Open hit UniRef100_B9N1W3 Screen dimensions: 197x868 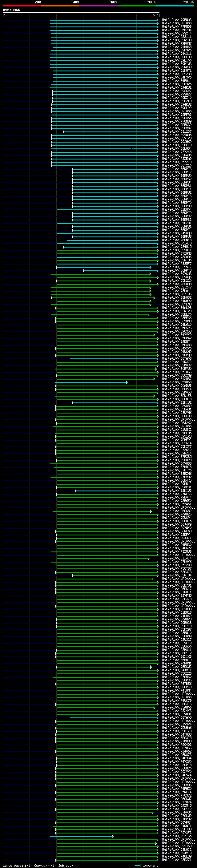coord(177,40)
